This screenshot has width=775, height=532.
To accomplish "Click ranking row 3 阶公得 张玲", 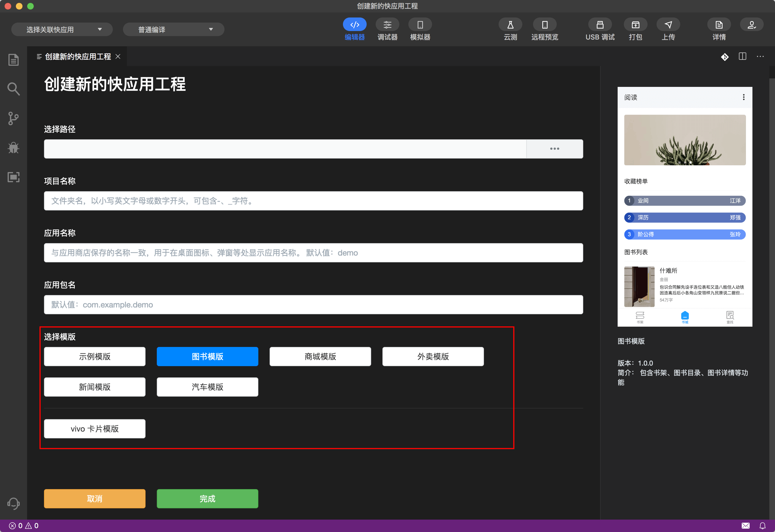I will 685,234.
